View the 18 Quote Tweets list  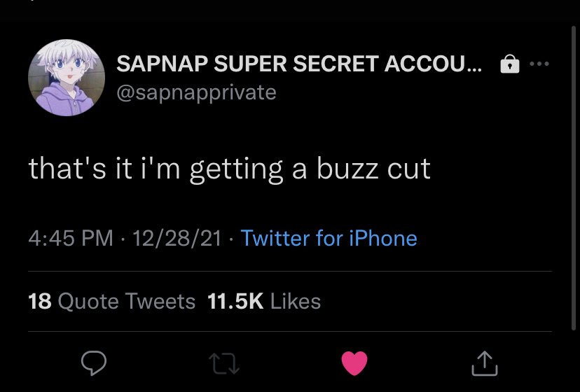(111, 301)
